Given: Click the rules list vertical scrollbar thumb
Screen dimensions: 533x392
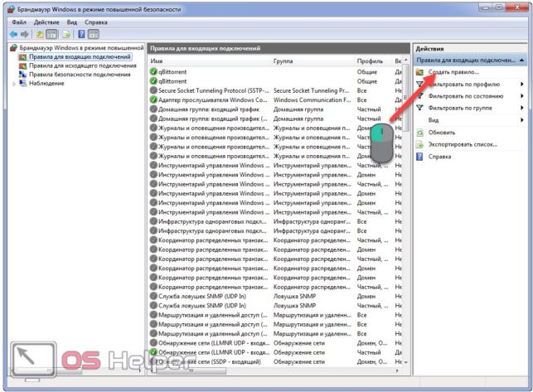Looking at the screenshot, I should 405,98.
